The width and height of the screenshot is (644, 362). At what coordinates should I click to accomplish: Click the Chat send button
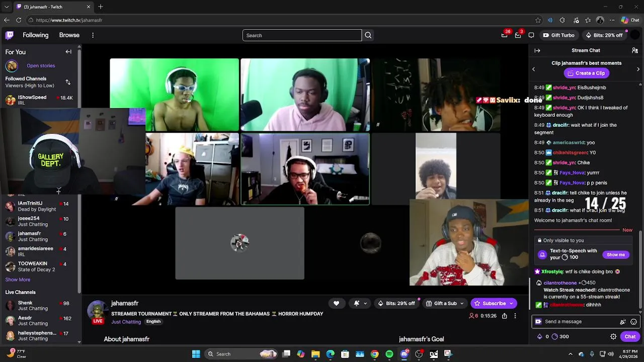pyautogui.click(x=630, y=337)
